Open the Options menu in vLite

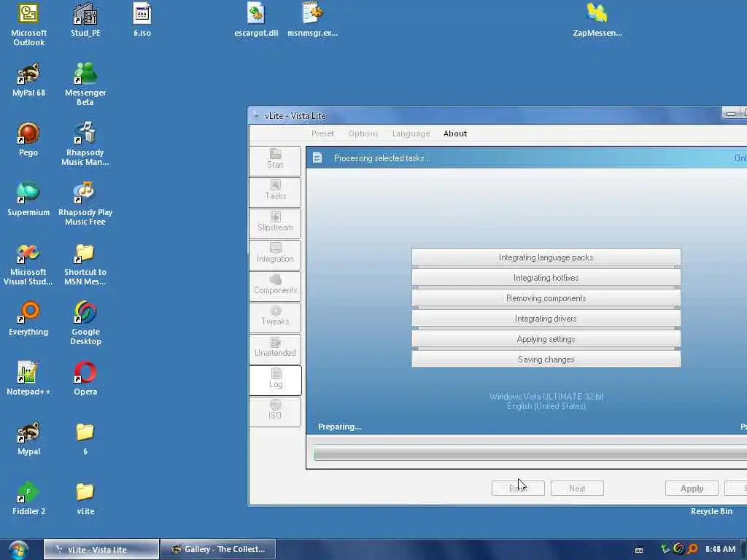[x=363, y=134]
